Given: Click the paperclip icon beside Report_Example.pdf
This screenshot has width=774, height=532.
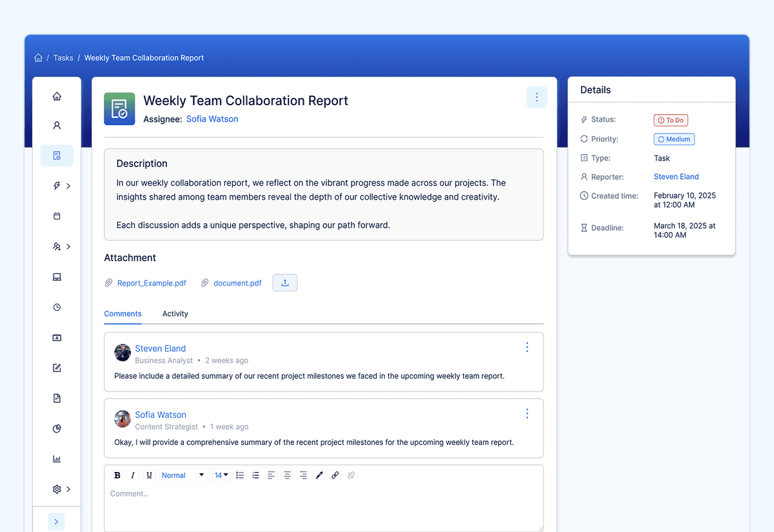Looking at the screenshot, I should pos(108,283).
